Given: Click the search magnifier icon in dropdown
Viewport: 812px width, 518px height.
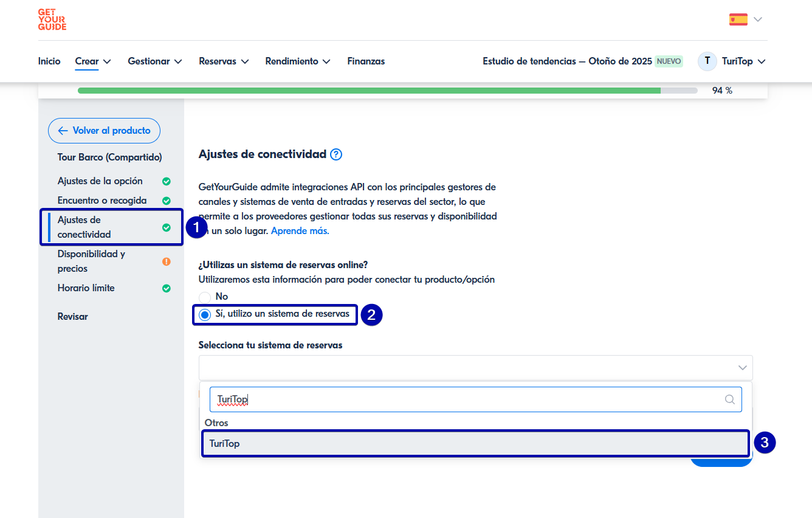Looking at the screenshot, I should tap(729, 399).
